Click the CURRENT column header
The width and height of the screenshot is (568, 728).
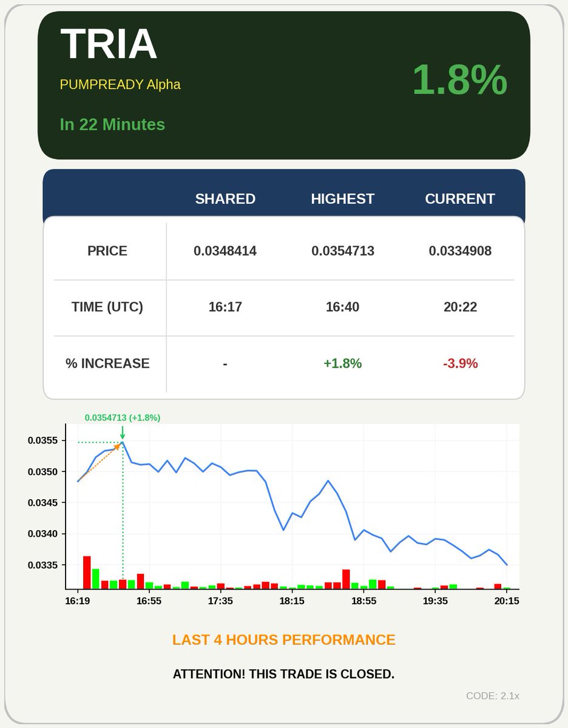coord(460,199)
